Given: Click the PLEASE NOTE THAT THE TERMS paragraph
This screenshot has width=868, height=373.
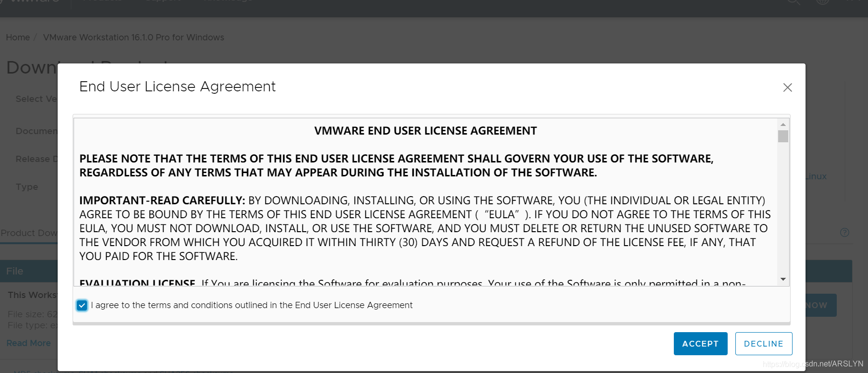Looking at the screenshot, I should click(x=397, y=166).
